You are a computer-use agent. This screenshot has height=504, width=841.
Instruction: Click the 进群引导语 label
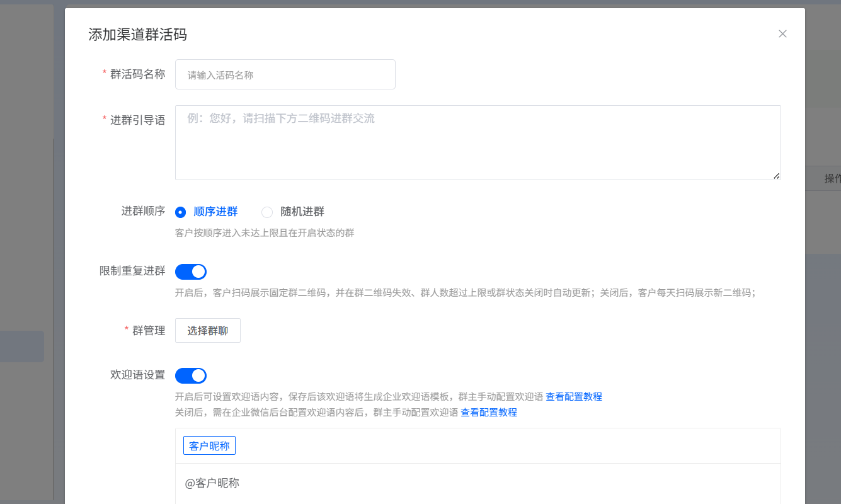point(137,120)
